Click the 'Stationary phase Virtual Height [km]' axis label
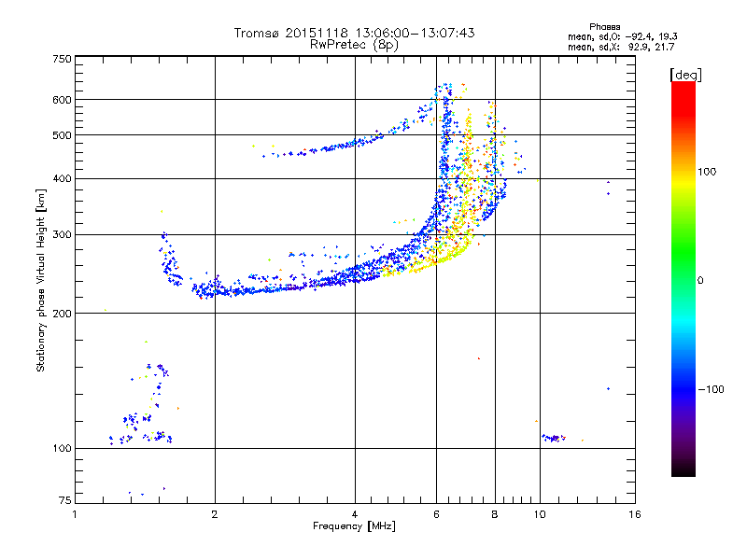747x560 pixels. click(41, 280)
